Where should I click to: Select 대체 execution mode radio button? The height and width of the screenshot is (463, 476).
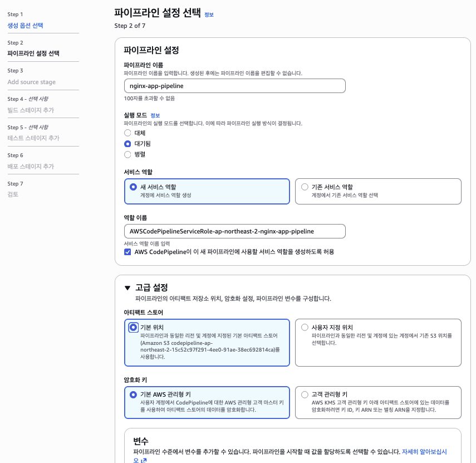pos(127,133)
